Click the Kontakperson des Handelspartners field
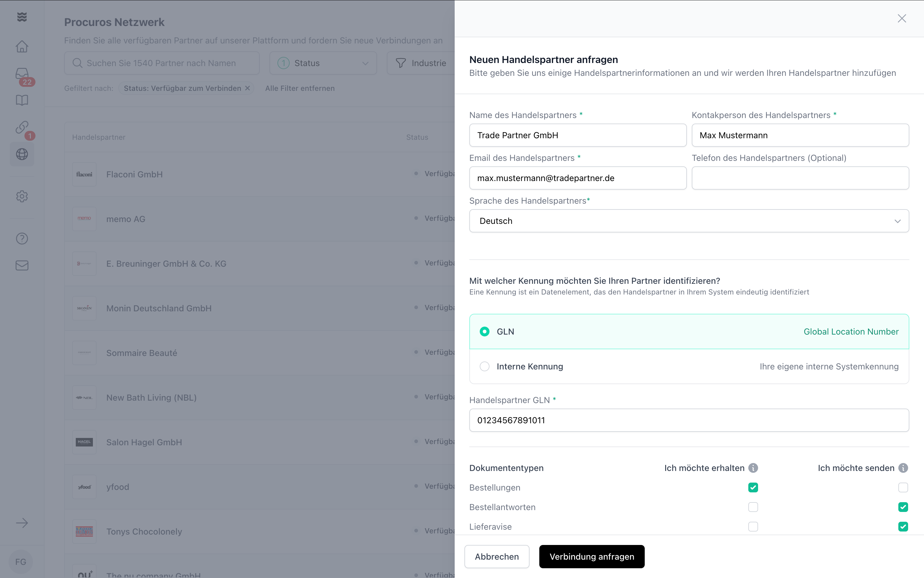 800,135
